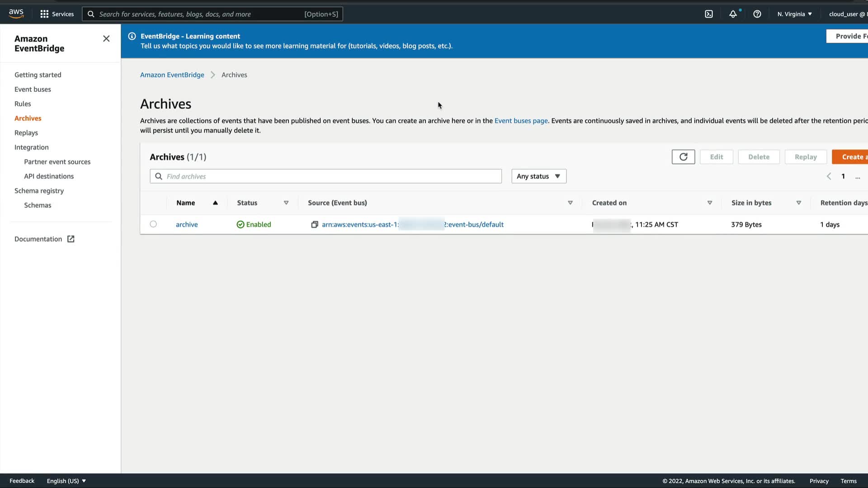Open the help question mark icon
Screen dimensions: 868x488
pos(757,14)
